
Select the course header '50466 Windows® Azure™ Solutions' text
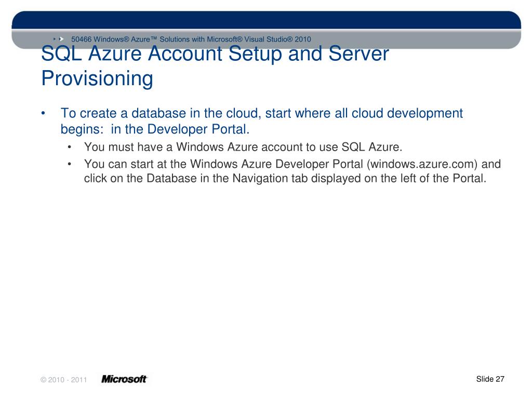click(191, 39)
